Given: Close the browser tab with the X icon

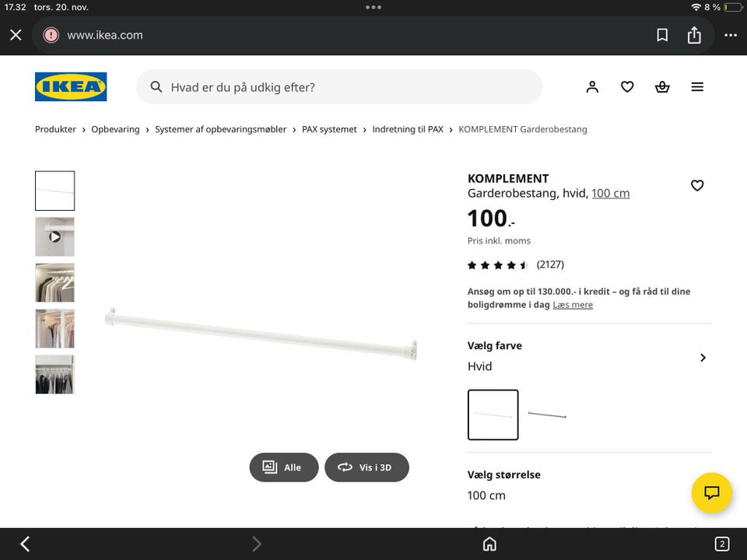Looking at the screenshot, I should pyautogui.click(x=16, y=35).
